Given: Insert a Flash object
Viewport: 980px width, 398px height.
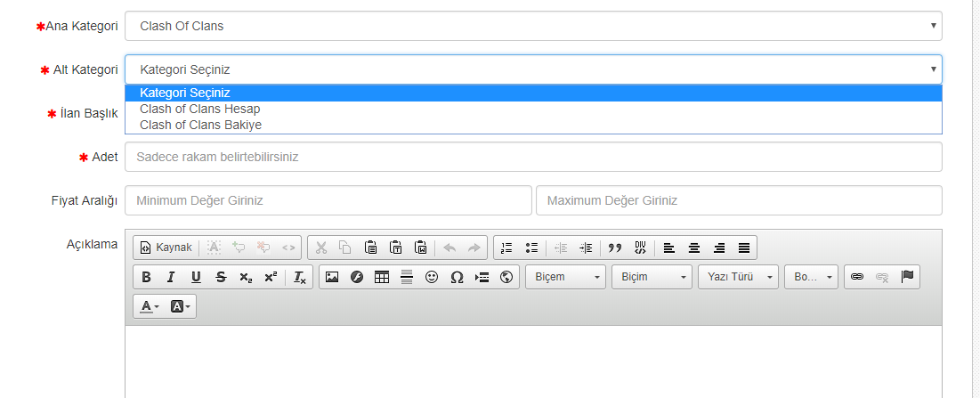Looking at the screenshot, I should pyautogui.click(x=357, y=277).
